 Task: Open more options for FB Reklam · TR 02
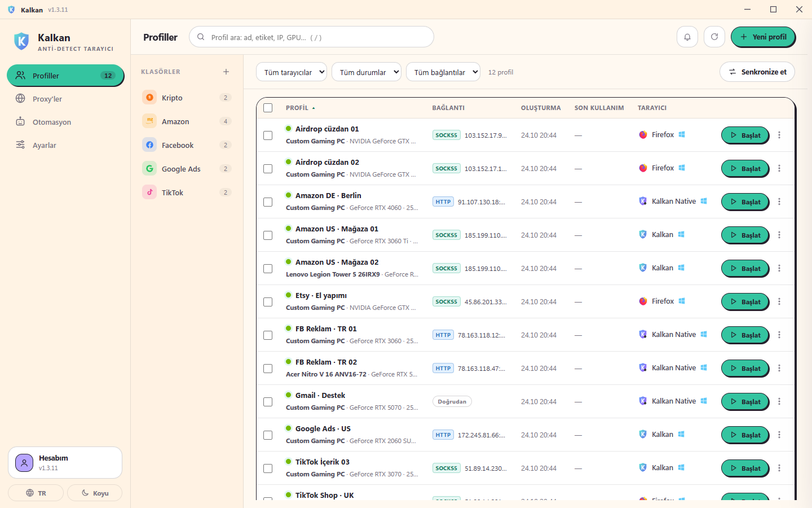point(779,368)
